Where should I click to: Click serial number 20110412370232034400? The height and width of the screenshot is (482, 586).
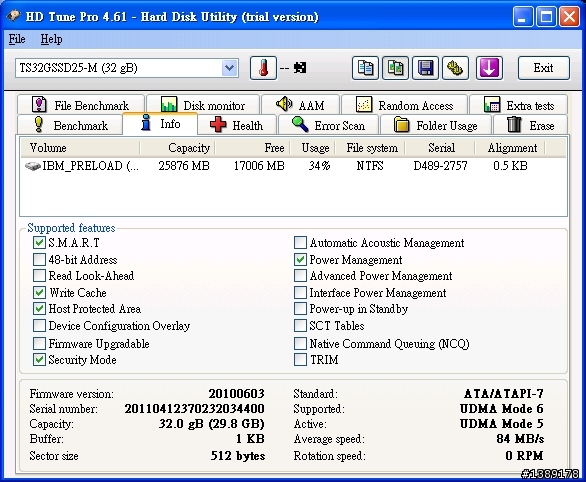click(195, 408)
